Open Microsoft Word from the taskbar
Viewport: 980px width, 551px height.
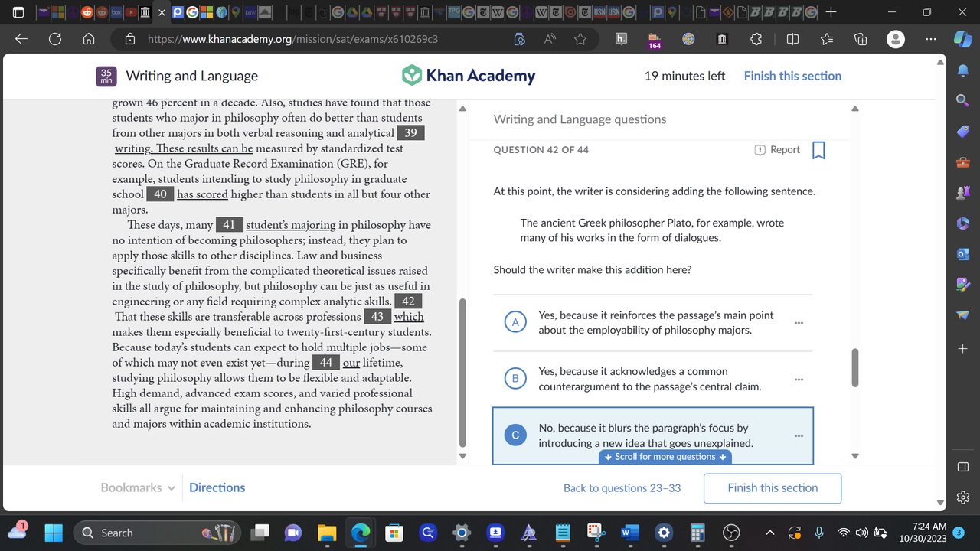[x=630, y=533]
